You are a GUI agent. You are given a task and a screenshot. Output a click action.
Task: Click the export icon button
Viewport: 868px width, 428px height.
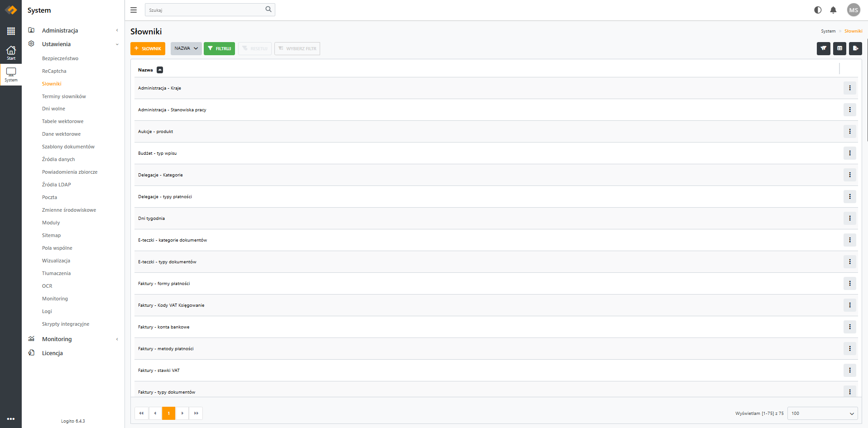pos(855,48)
